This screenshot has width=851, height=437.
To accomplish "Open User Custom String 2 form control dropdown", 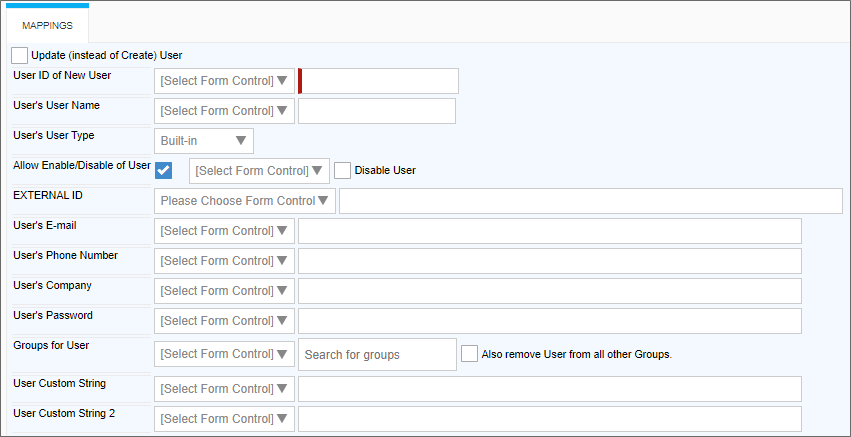I will click(x=225, y=419).
